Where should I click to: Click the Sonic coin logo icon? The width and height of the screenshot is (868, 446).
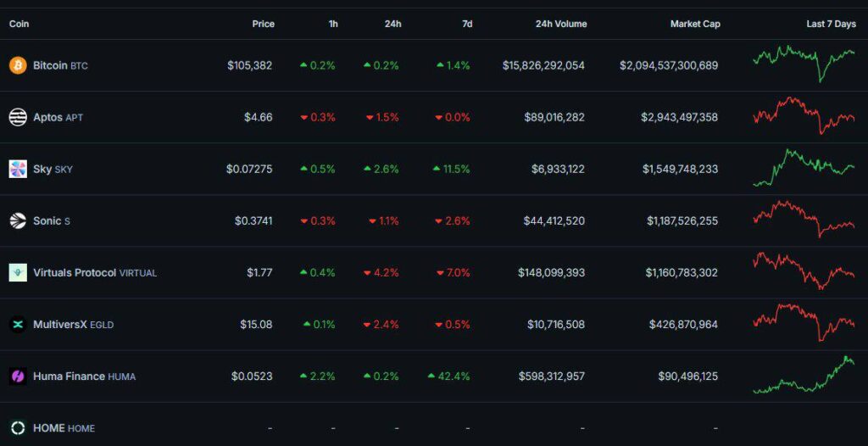tap(18, 220)
